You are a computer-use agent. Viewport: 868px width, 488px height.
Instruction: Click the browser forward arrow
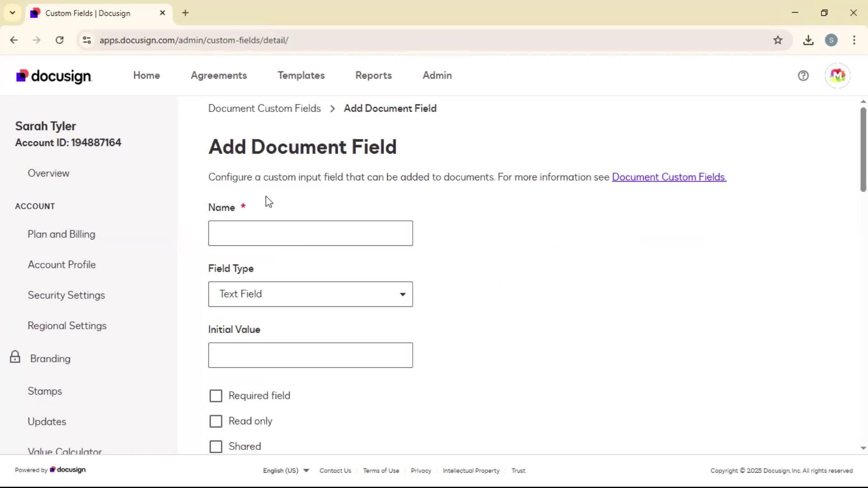37,40
